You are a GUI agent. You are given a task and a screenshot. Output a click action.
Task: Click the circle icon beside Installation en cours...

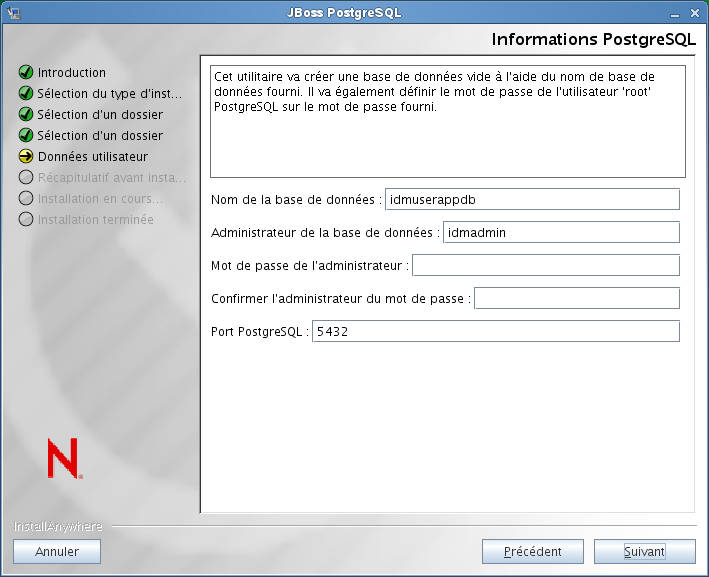tap(26, 198)
